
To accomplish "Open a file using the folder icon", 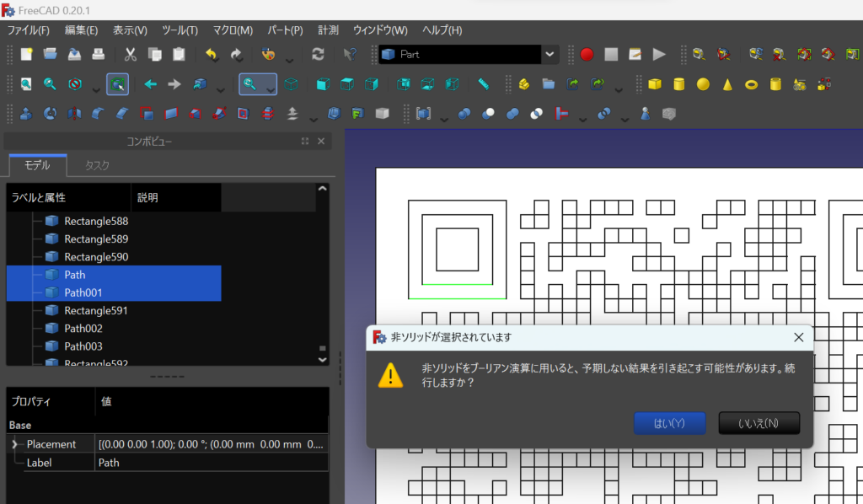I will click(x=50, y=55).
